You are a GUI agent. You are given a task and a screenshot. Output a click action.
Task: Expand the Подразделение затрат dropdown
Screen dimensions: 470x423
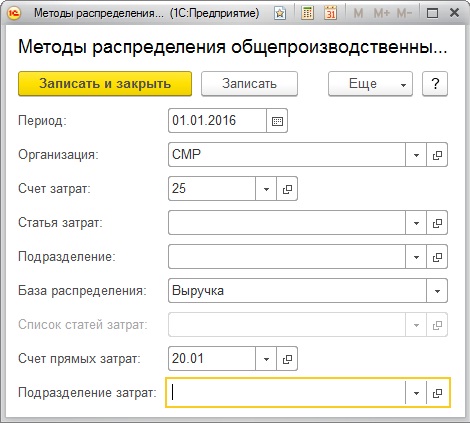point(416,393)
